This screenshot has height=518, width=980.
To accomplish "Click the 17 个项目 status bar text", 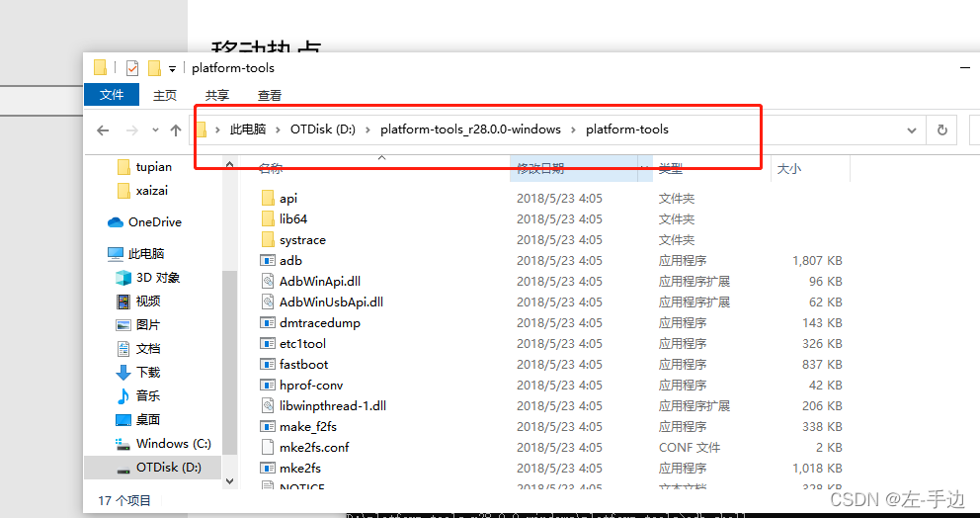I will pos(124,500).
